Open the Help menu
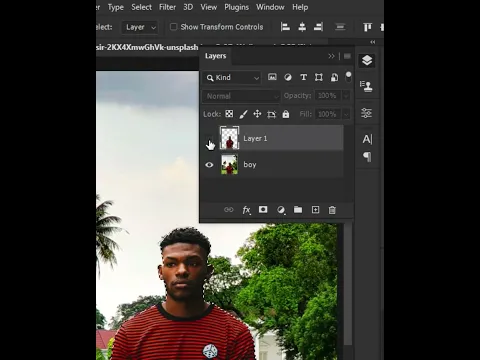Viewport: 480px width, 360px height. coord(300,7)
